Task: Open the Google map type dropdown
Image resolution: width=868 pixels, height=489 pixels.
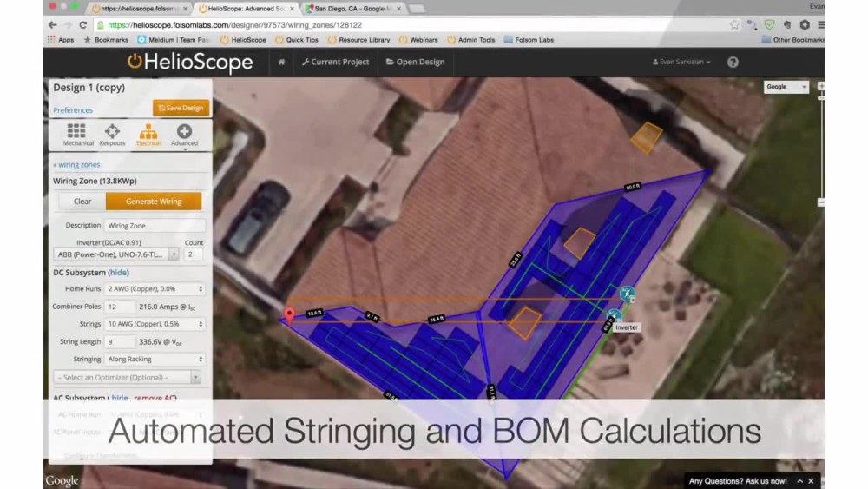Action: (786, 87)
